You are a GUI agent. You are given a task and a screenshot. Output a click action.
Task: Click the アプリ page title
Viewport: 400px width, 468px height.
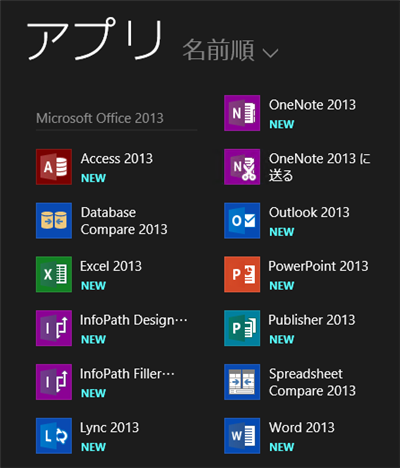click(95, 39)
